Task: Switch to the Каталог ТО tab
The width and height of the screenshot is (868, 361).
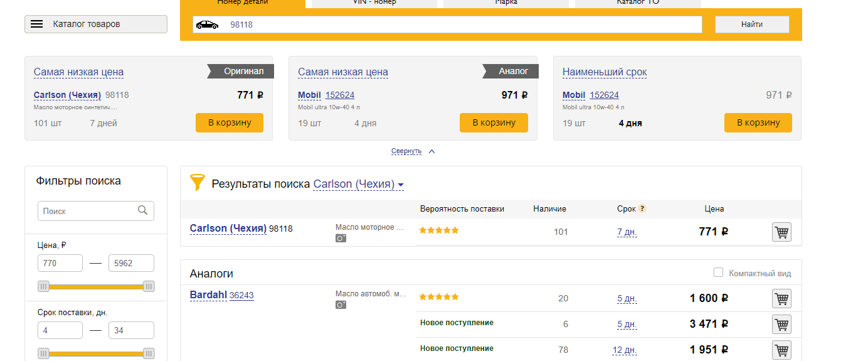Action: [x=638, y=3]
